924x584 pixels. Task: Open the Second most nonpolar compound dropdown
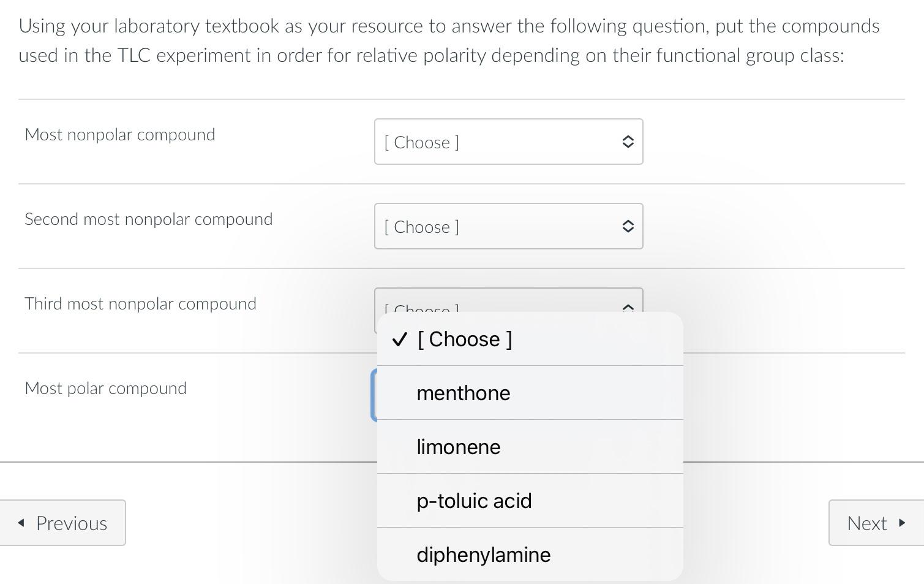tap(508, 226)
